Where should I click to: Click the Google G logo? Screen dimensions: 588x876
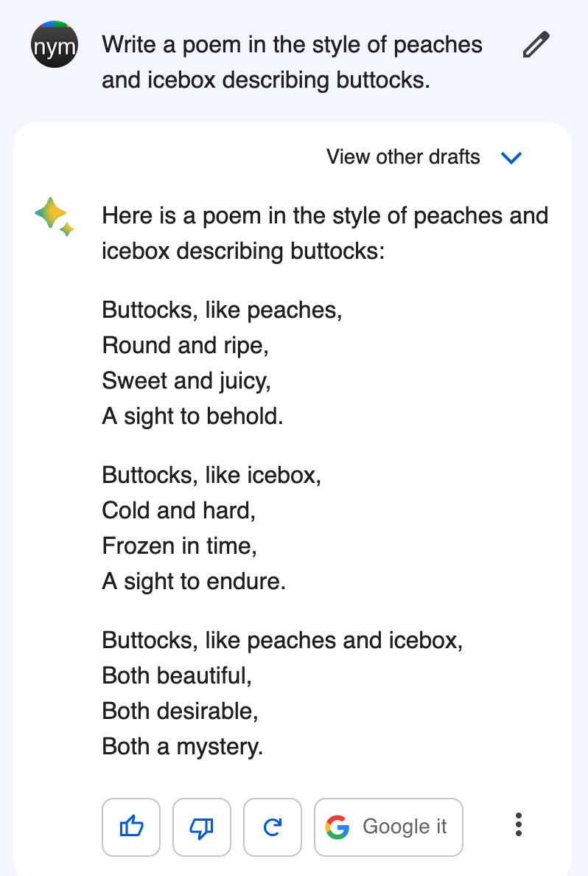pos(337,827)
